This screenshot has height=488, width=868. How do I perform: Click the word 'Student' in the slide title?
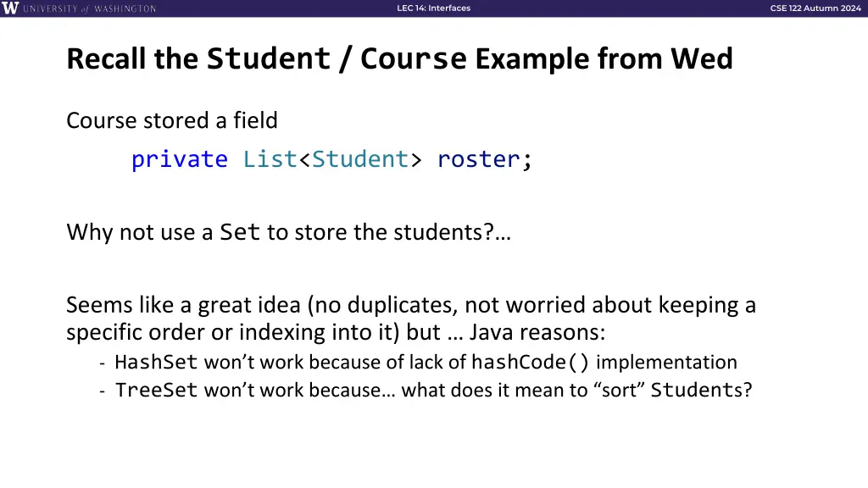[x=269, y=58]
